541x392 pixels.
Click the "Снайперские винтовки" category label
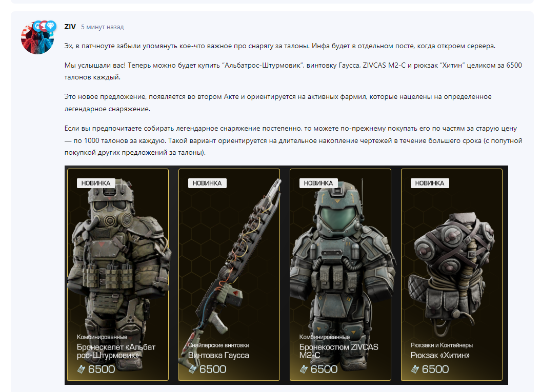[218, 345]
